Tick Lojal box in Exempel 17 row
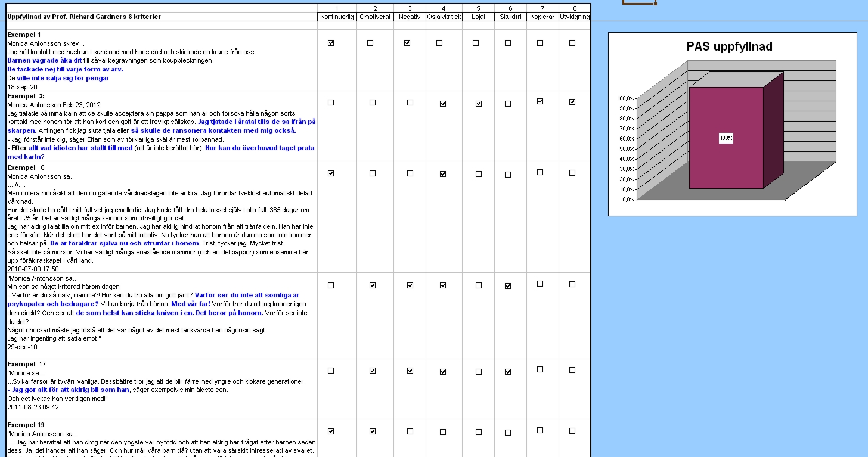Viewport: 868px width, 457px height. tap(479, 372)
